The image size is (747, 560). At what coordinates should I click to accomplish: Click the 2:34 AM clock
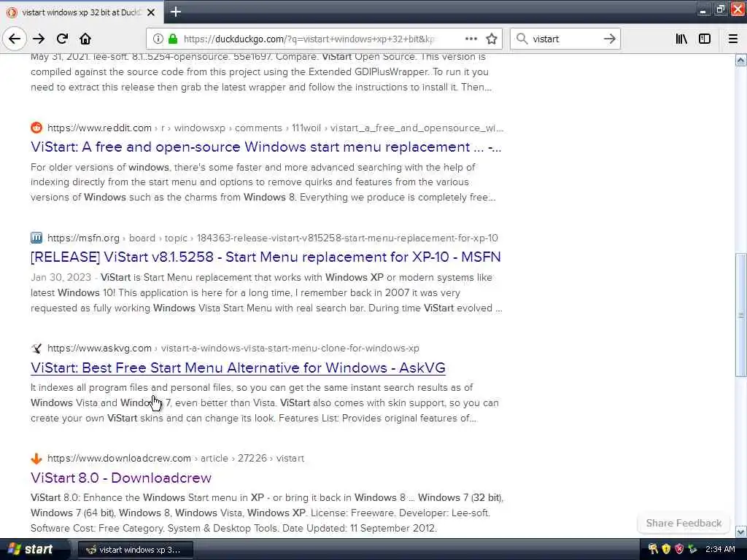pyautogui.click(x=720, y=549)
